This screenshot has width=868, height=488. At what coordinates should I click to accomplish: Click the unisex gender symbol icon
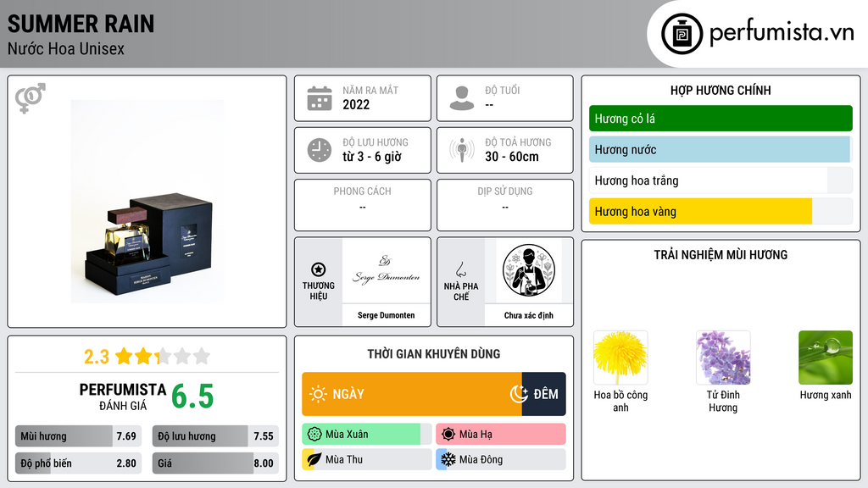coord(31,98)
